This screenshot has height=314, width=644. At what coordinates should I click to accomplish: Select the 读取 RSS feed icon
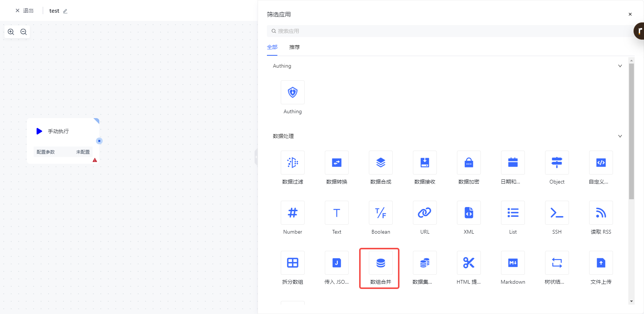pos(601,213)
